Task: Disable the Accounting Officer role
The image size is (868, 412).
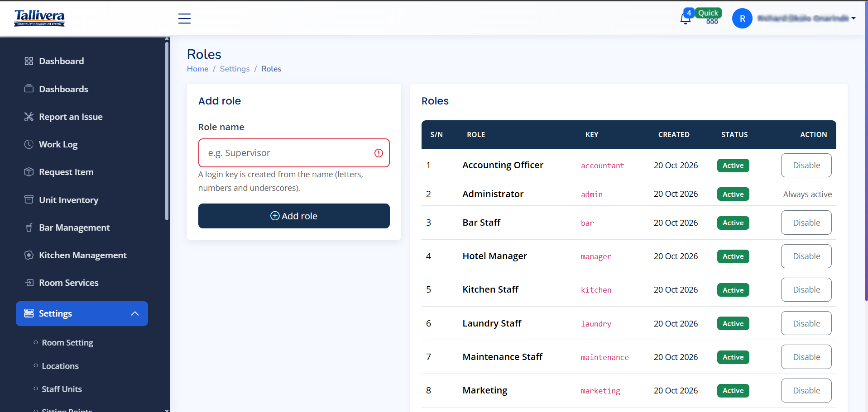Action: tap(806, 166)
